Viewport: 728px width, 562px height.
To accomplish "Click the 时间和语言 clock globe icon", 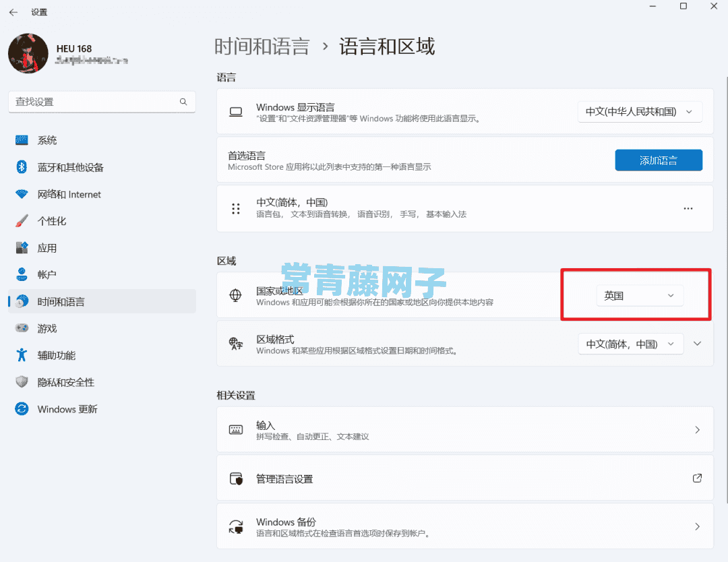I will click(22, 302).
